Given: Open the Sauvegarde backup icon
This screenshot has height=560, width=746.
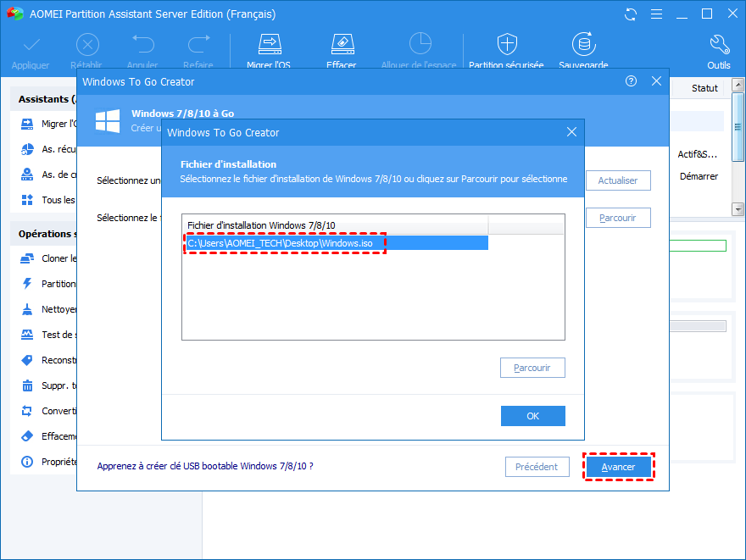Looking at the screenshot, I should [584, 44].
